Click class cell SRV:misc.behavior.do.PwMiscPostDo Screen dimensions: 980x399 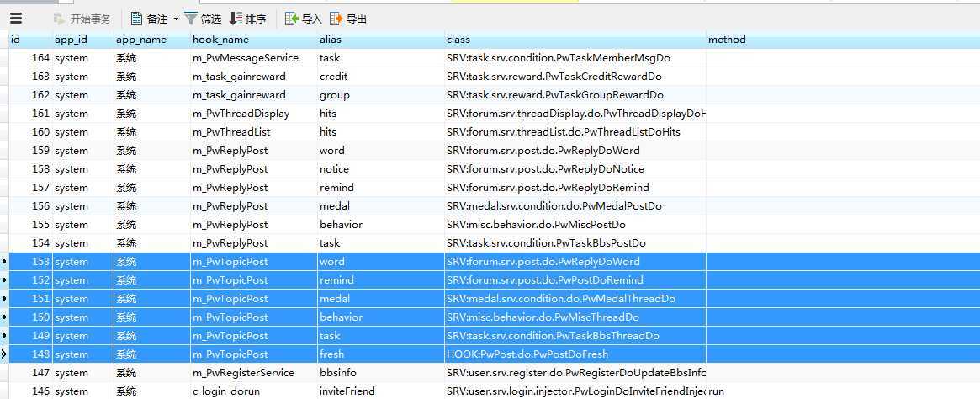pyautogui.click(x=575, y=225)
